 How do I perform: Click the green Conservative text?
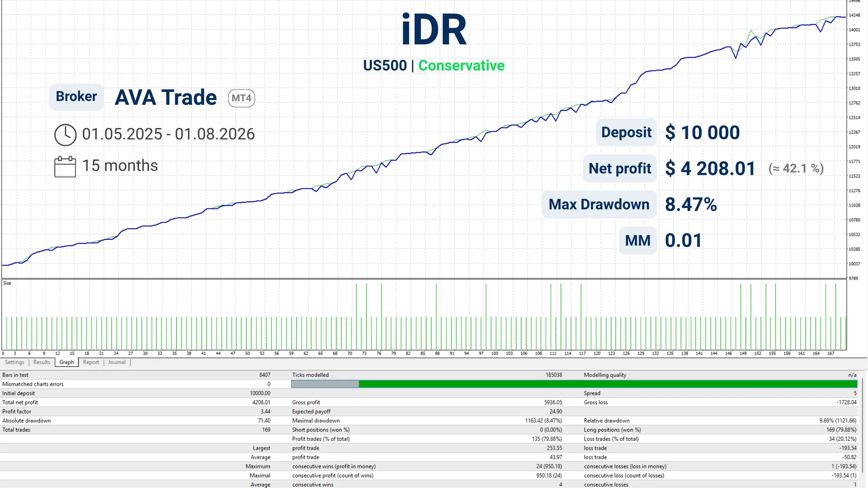[461, 66]
